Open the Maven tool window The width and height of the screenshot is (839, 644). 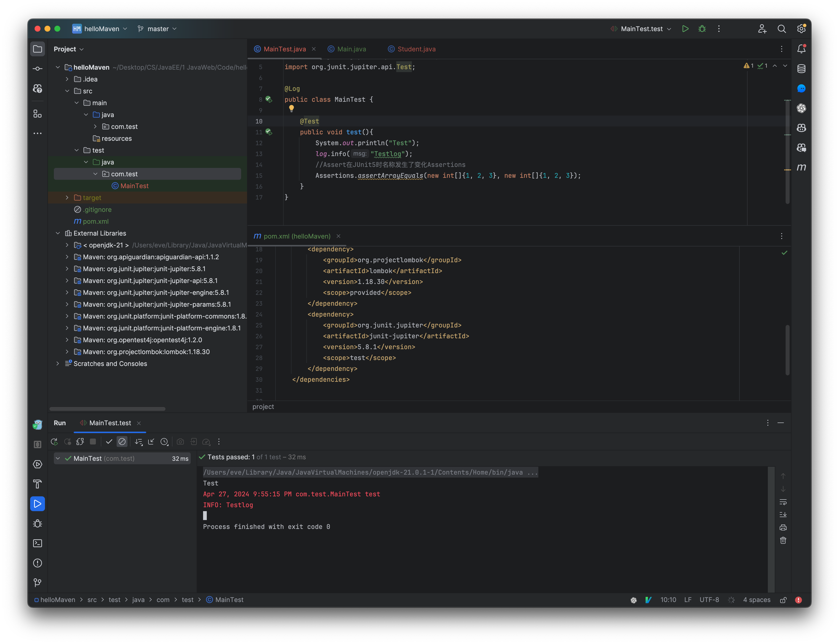point(801,167)
